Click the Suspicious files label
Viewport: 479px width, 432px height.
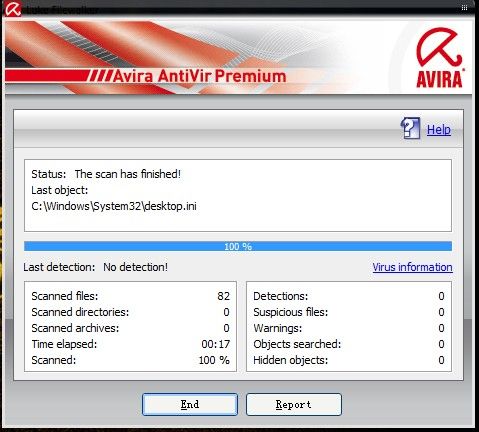click(x=291, y=312)
